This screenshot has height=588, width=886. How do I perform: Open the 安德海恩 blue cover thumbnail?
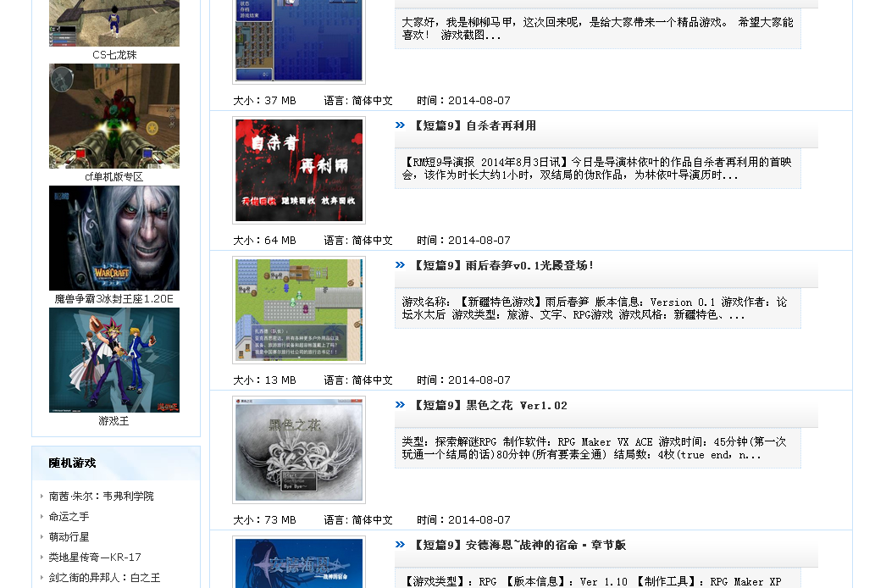[x=299, y=562]
